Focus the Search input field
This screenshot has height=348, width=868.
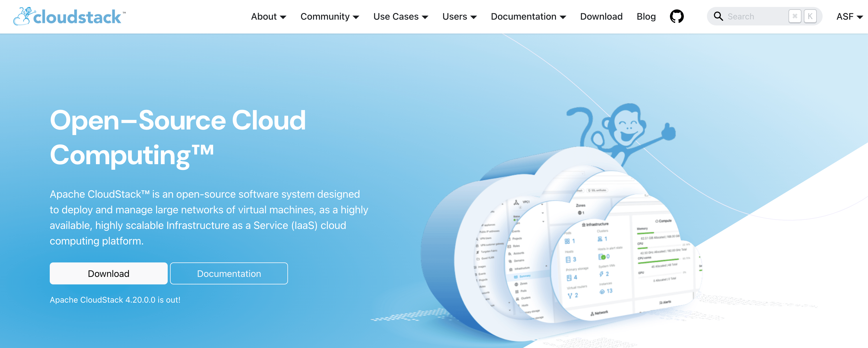click(x=764, y=16)
